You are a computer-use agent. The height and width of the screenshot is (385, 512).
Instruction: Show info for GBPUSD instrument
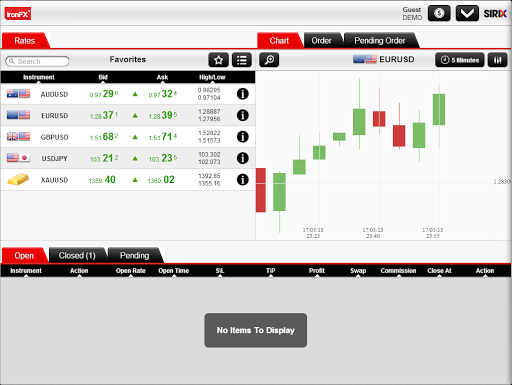click(x=243, y=137)
